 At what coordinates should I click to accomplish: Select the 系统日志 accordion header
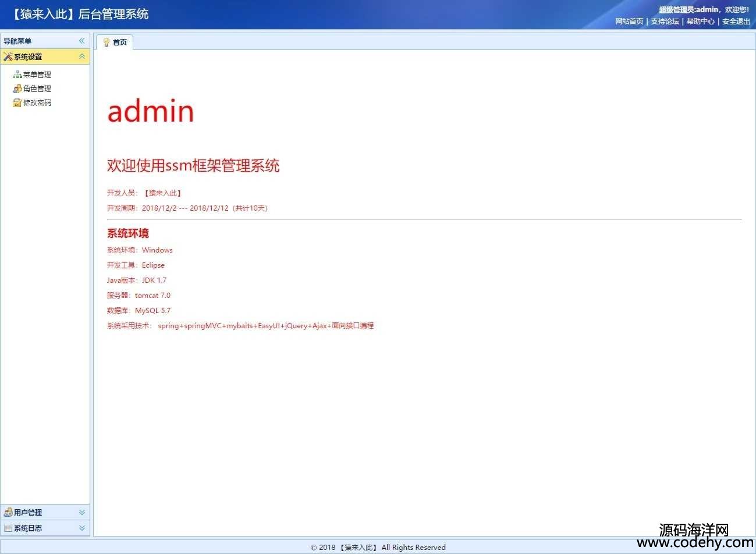click(45, 528)
